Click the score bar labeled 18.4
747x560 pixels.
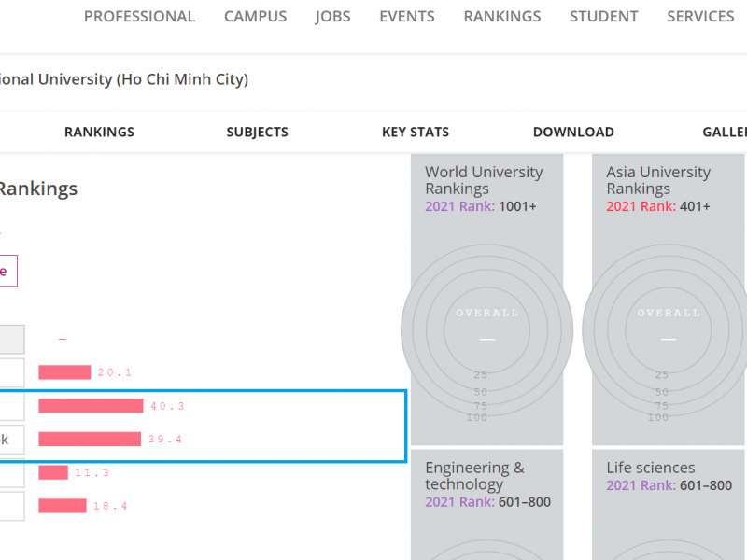[63, 506]
